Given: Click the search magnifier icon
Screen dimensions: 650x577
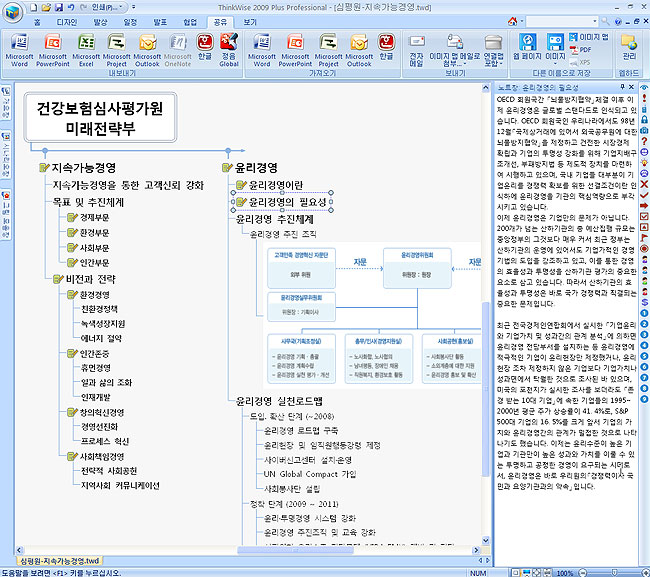Looking at the screenshot, I should 606,21.
